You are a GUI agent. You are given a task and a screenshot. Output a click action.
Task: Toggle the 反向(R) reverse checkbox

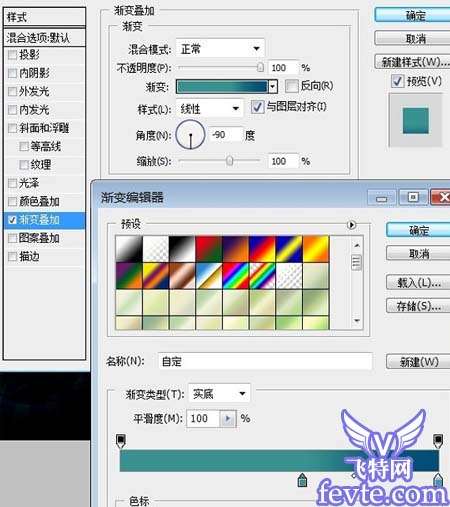pos(292,86)
